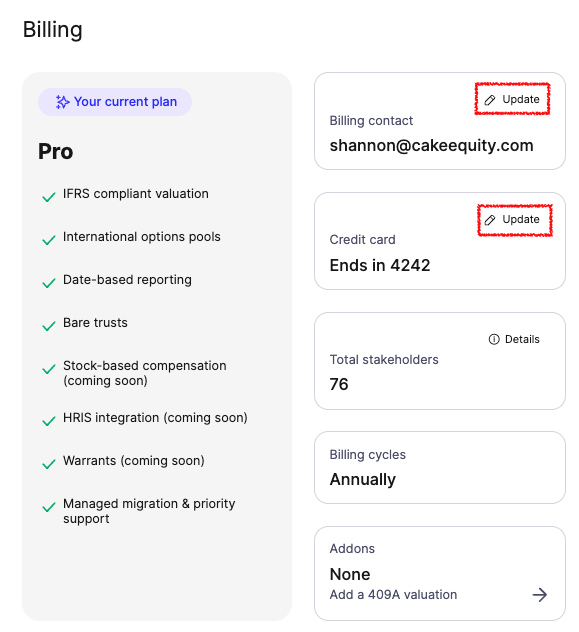
Task: Click the Pro plan heading
Action: pos(56,152)
